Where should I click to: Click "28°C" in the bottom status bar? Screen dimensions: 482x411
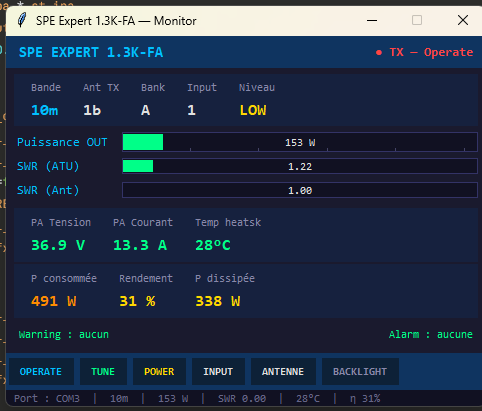pos(308,399)
